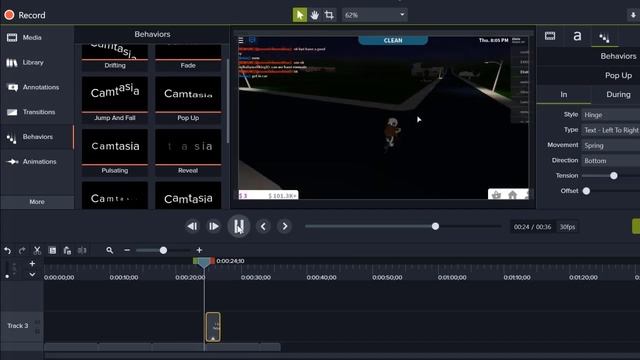The image size is (640, 360).
Task: Click the Offset slider handle
Action: click(586, 191)
